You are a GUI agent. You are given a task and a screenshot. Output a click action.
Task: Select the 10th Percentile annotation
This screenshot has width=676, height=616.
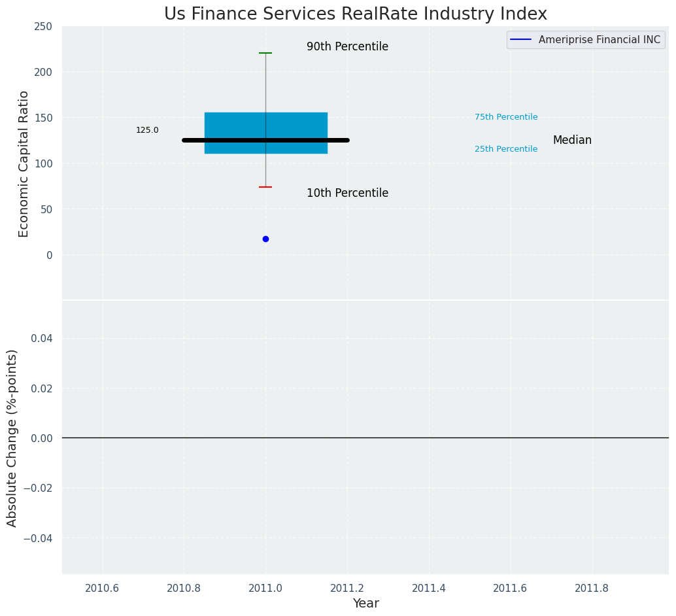[x=347, y=194]
